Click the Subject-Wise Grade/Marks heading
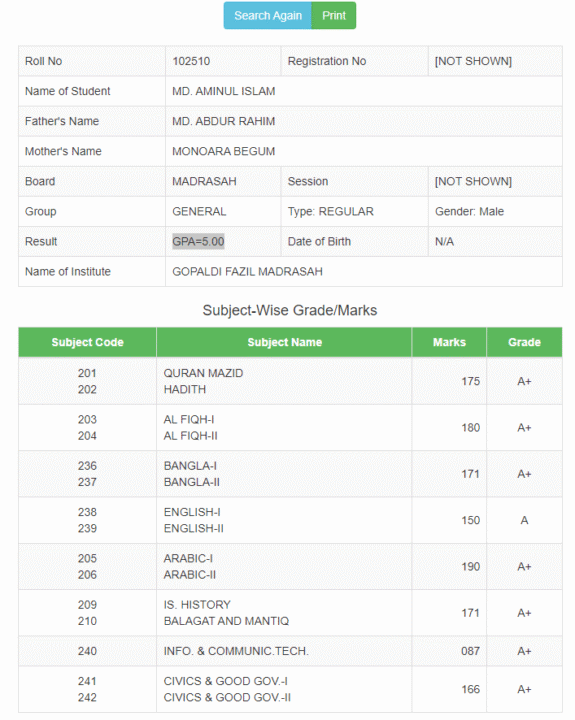 pos(290,310)
